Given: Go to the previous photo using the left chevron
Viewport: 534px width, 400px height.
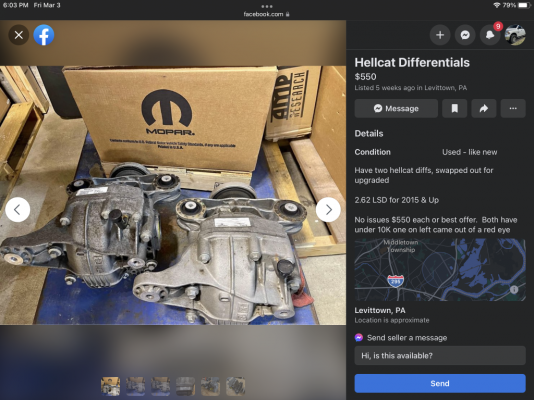Looking at the screenshot, I should [x=17, y=210].
